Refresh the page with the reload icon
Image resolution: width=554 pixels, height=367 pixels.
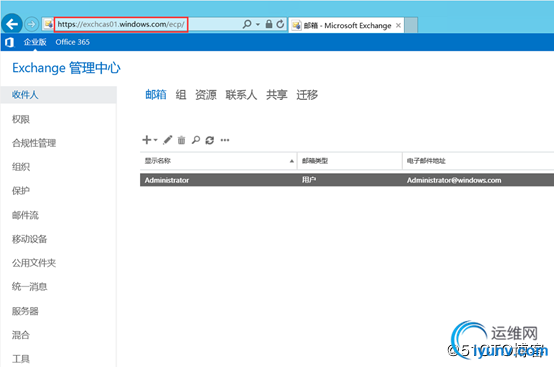tap(280, 24)
